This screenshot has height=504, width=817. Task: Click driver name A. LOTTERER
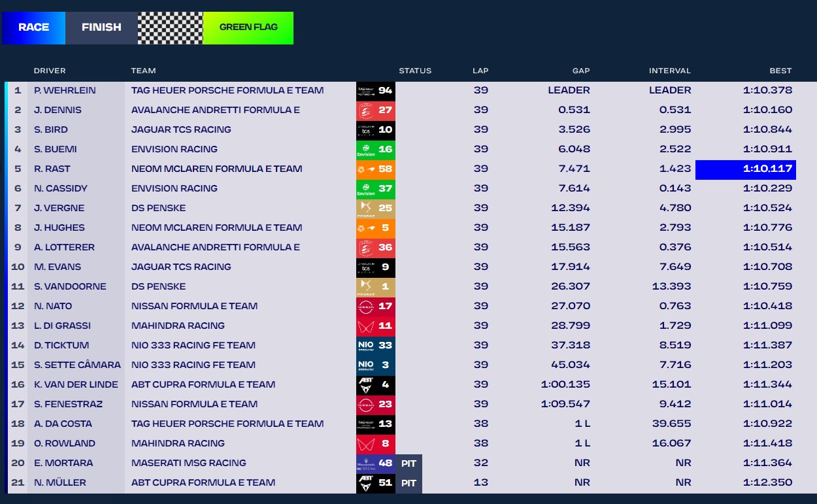(64, 247)
